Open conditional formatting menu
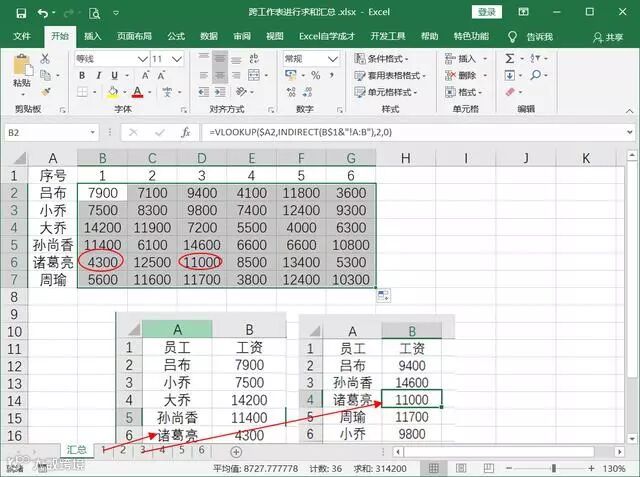This screenshot has height=477, width=640. [382, 59]
